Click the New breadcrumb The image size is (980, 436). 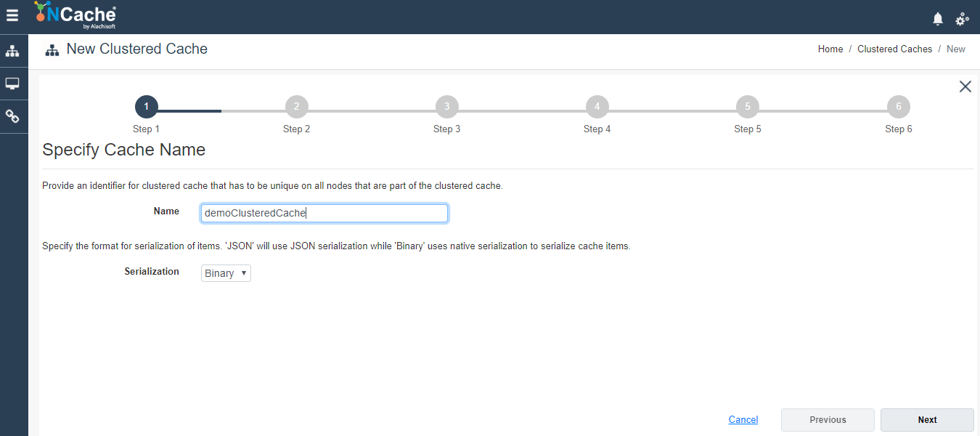(x=956, y=49)
